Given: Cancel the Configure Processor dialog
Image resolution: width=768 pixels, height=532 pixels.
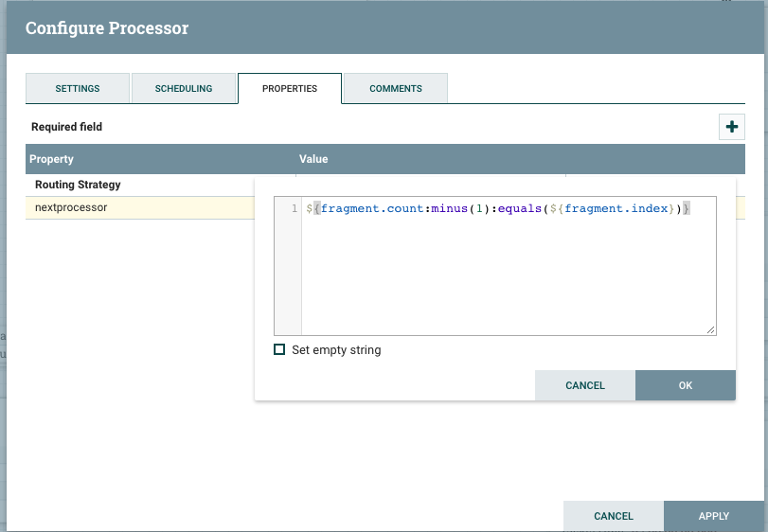Looking at the screenshot, I should click(614, 516).
